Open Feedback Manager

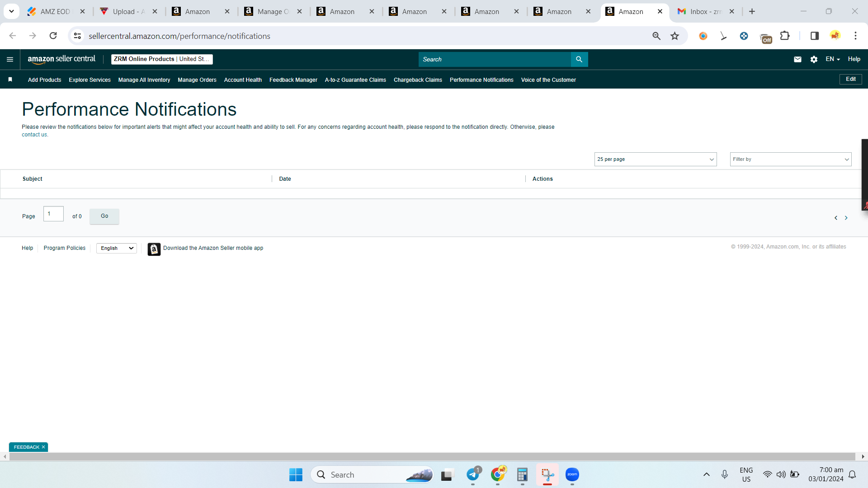tap(293, 80)
